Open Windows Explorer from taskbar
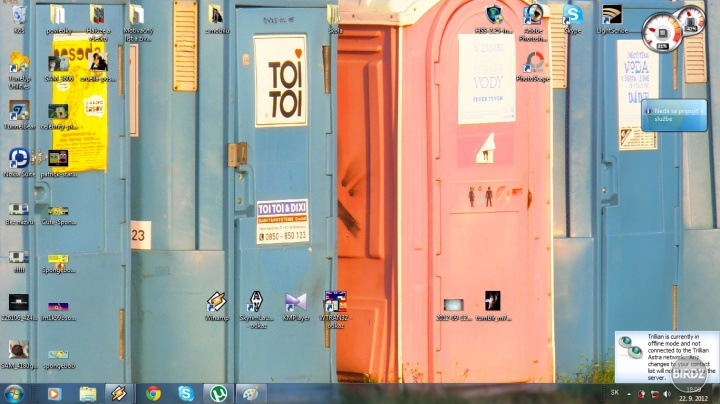The height and width of the screenshot is (404, 720). click(87, 394)
